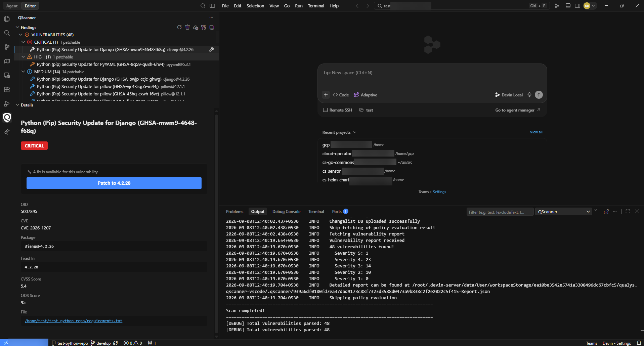Collapse the VULNERABILITIES (48) tree node
The height and width of the screenshot is (346, 644).
[x=20, y=35]
